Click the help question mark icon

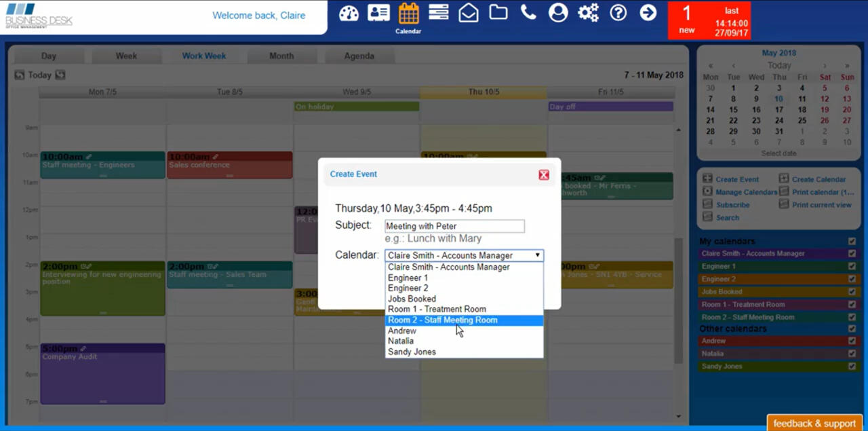(618, 13)
